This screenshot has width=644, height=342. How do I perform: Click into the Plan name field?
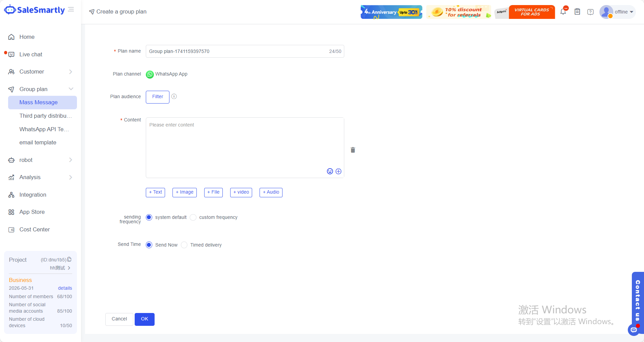point(236,51)
